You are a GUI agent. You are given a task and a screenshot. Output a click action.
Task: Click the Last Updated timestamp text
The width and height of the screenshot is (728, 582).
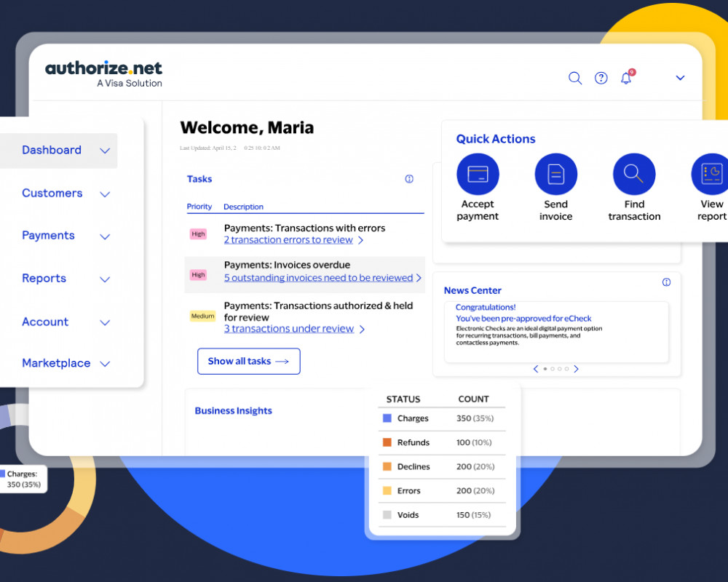230,148
